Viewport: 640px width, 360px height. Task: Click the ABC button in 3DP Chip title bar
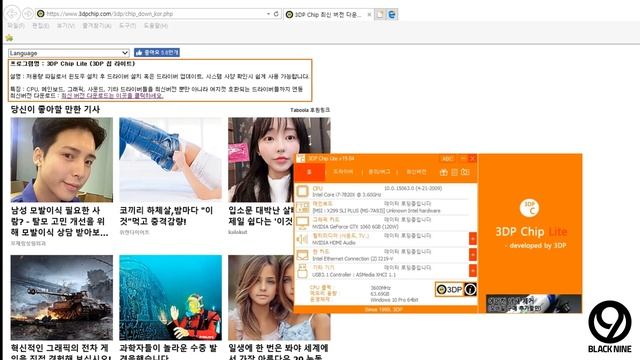[447, 158]
